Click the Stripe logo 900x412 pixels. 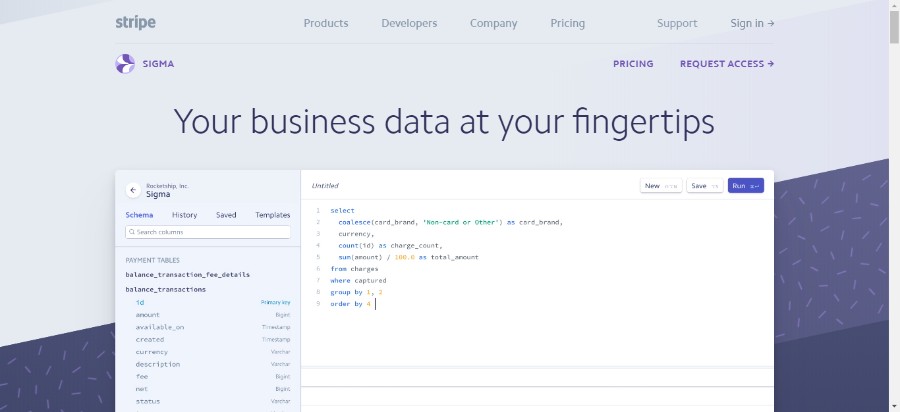pos(135,22)
